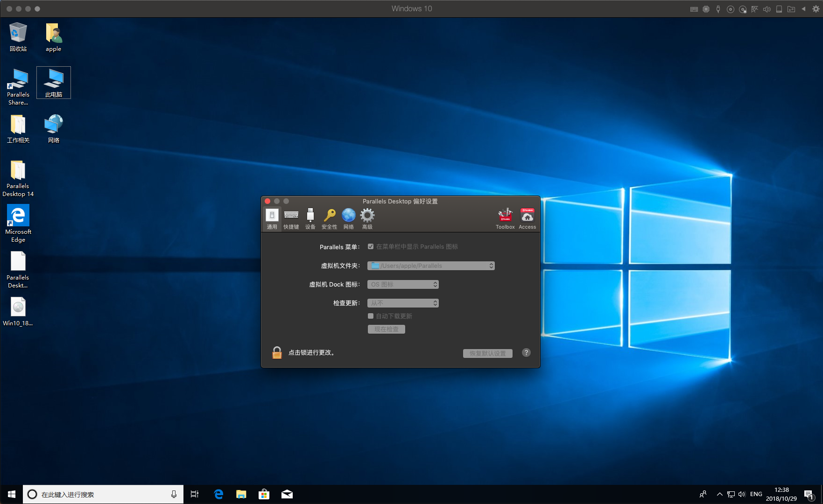Screen dimensions: 823x504
Task: Select the 工作相关 folder on desktop
Action: point(18,128)
